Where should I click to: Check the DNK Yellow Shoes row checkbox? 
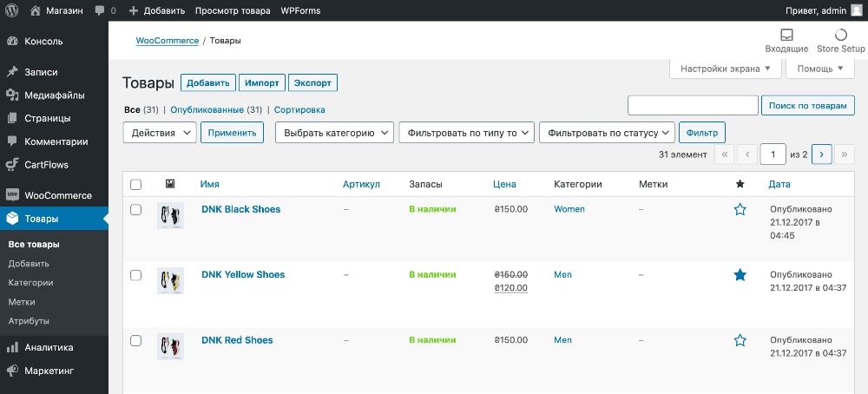pos(135,275)
